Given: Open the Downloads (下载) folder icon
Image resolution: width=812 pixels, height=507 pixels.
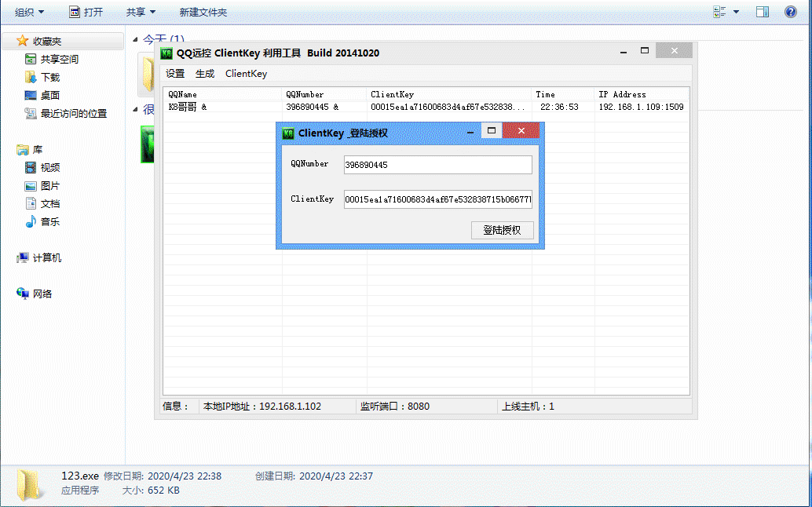Looking at the screenshot, I should tap(31, 77).
